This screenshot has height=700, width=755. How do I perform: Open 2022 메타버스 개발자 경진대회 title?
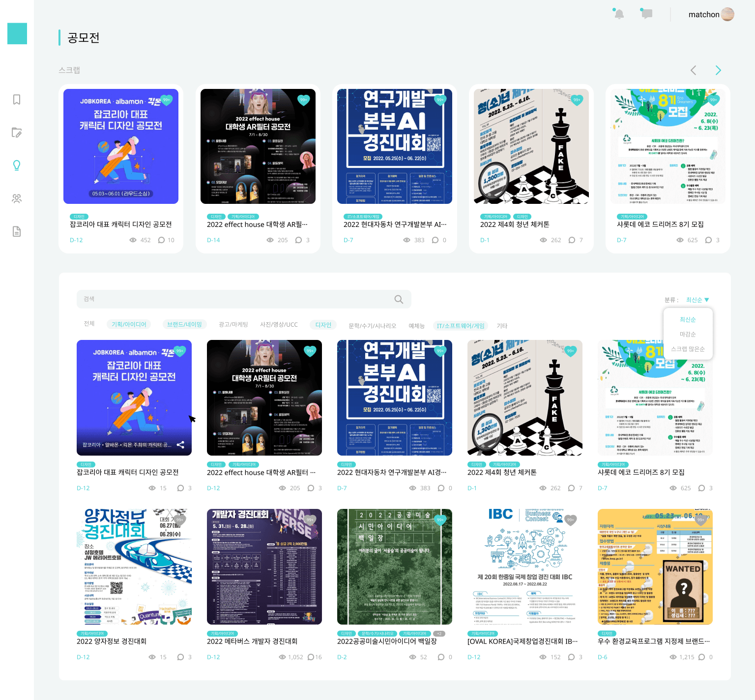252,641
